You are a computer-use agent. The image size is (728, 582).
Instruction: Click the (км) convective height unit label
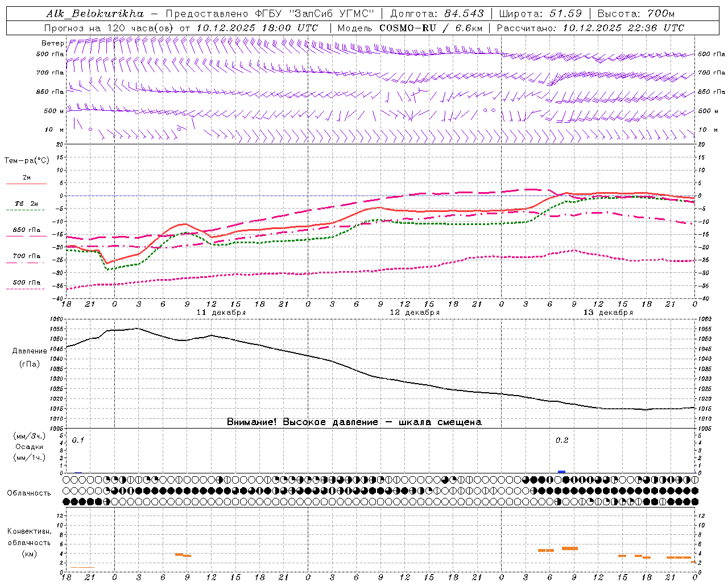(30, 554)
